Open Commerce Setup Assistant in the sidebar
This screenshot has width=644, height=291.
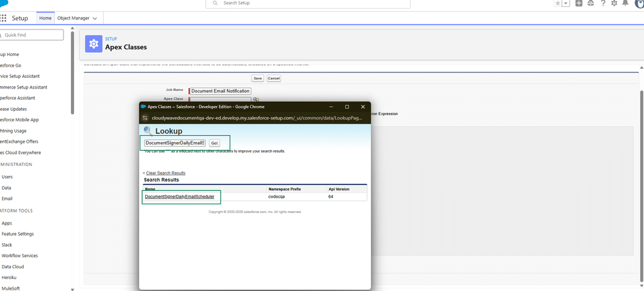(x=23, y=87)
